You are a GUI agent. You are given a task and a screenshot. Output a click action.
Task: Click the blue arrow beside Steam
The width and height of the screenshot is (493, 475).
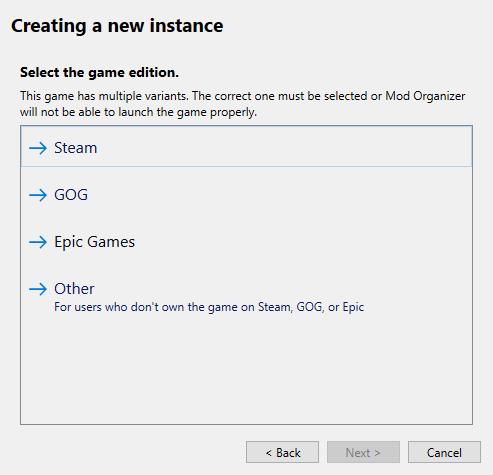pos(38,148)
